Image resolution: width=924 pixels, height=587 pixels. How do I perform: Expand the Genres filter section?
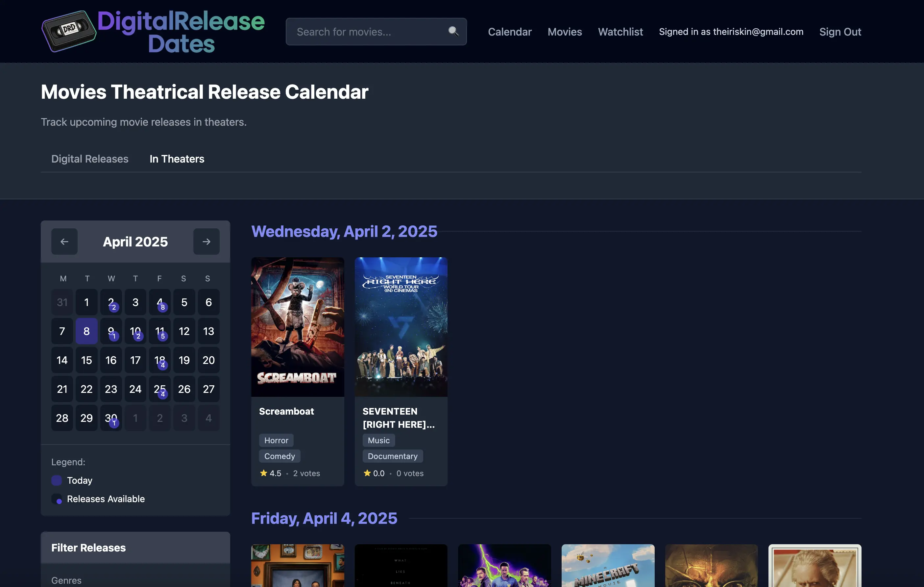pos(66,580)
